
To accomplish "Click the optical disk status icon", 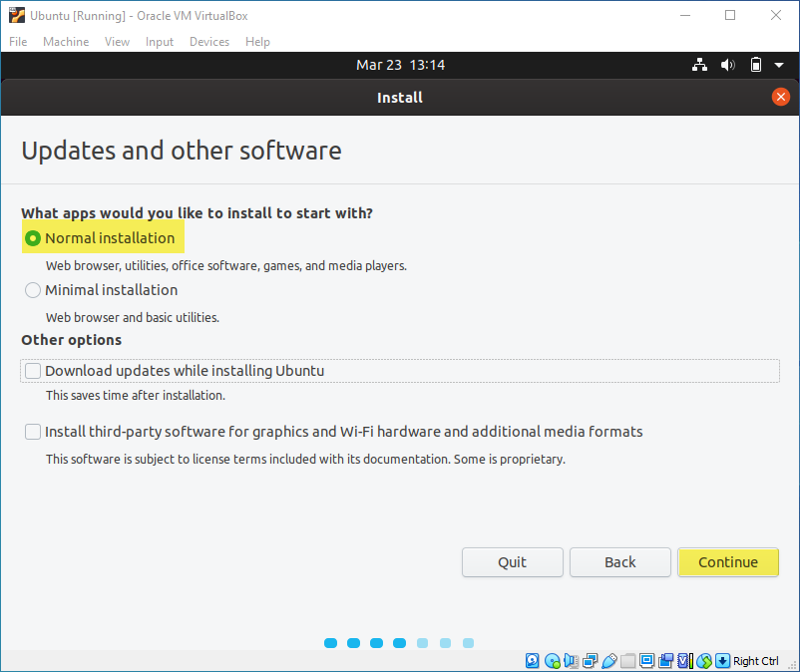I will click(552, 661).
